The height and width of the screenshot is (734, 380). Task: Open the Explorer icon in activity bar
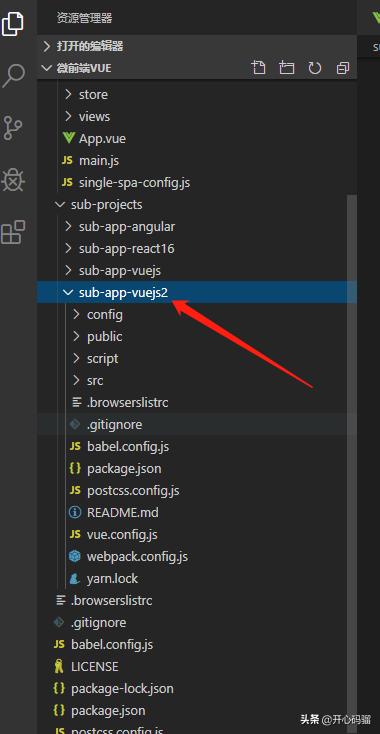[x=13, y=23]
